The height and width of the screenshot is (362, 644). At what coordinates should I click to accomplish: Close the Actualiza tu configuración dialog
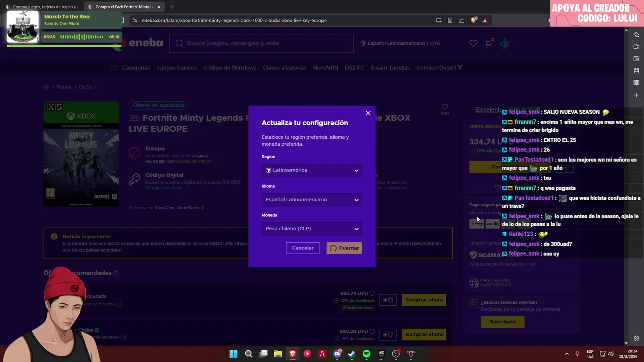(x=368, y=113)
